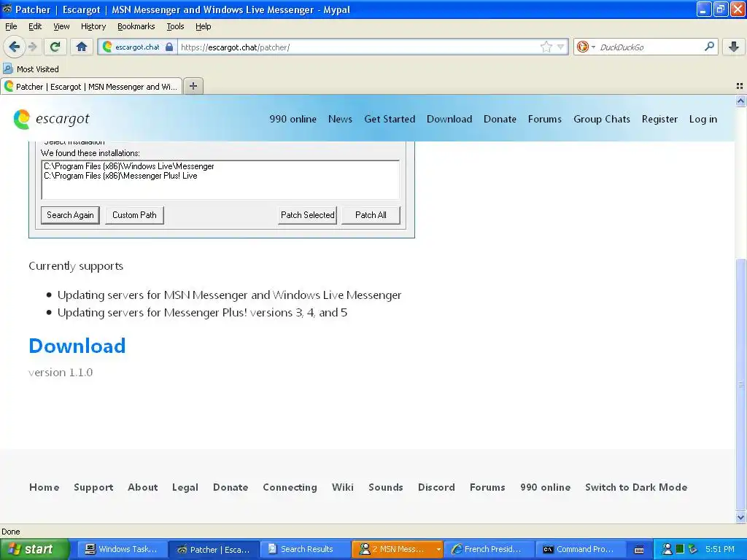Switch to MSN Messenger taskbar group

(x=398, y=549)
